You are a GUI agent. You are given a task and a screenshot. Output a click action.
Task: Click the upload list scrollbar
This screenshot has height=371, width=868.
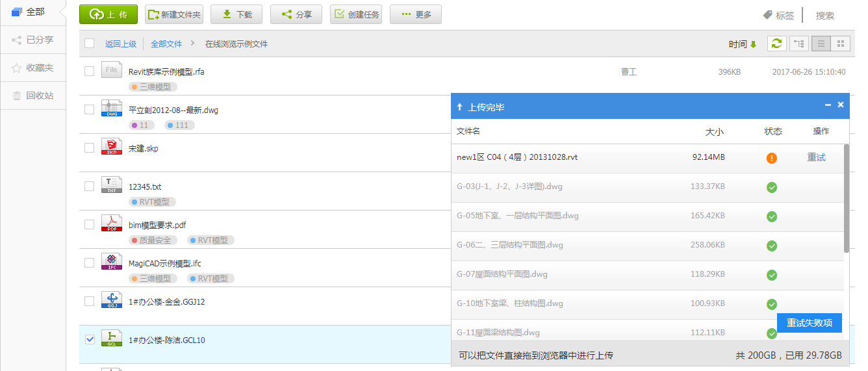click(846, 198)
